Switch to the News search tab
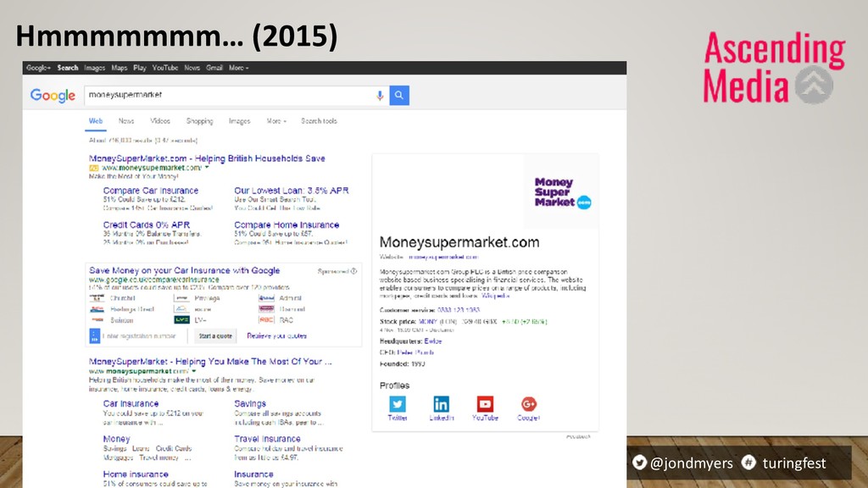Screen dimensions: 868x488 (126, 121)
